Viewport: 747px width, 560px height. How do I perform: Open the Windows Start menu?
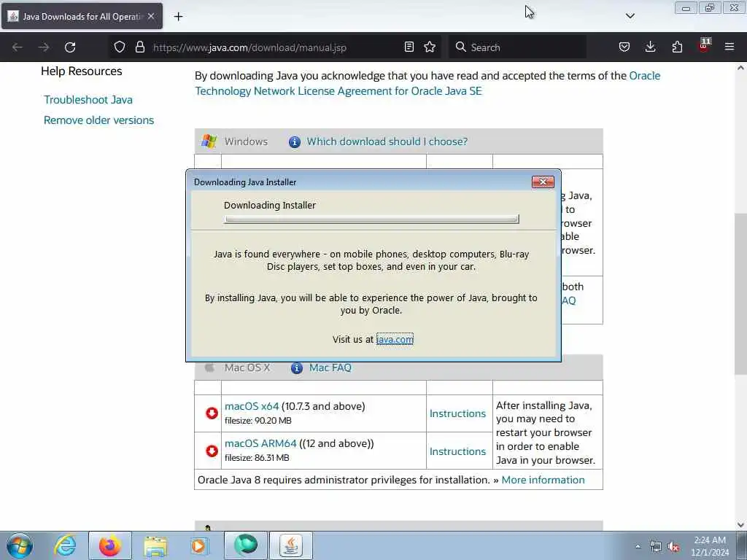(20, 545)
